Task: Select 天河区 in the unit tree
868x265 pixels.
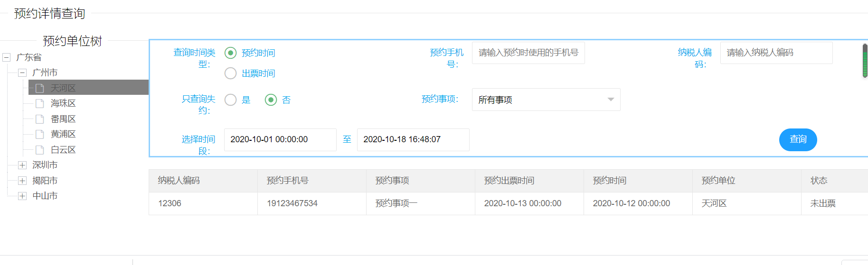Action: [88, 88]
